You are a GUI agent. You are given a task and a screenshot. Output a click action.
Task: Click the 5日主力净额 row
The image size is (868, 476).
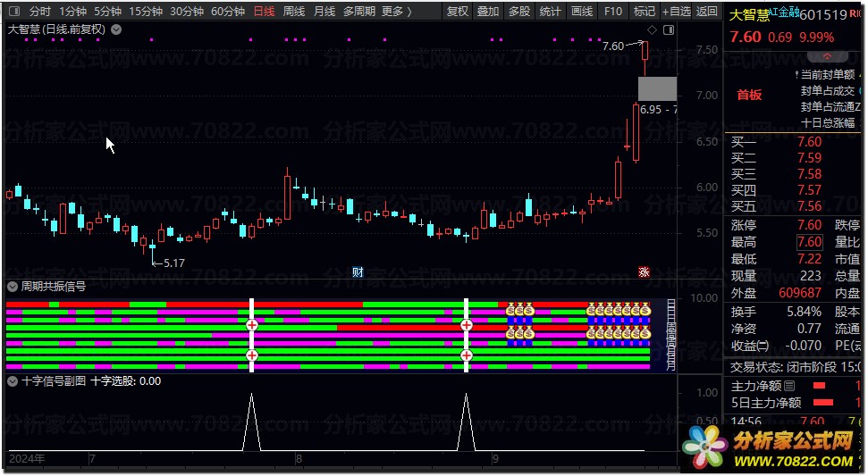[795, 403]
